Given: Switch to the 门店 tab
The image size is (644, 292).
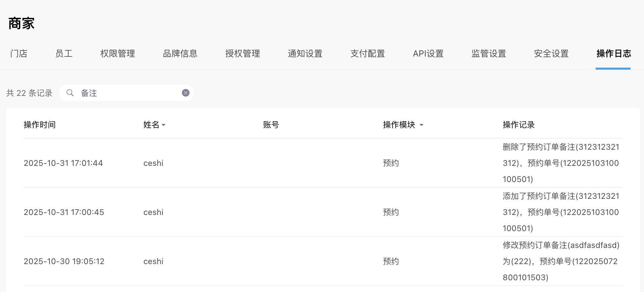Looking at the screenshot, I should click(x=19, y=53).
